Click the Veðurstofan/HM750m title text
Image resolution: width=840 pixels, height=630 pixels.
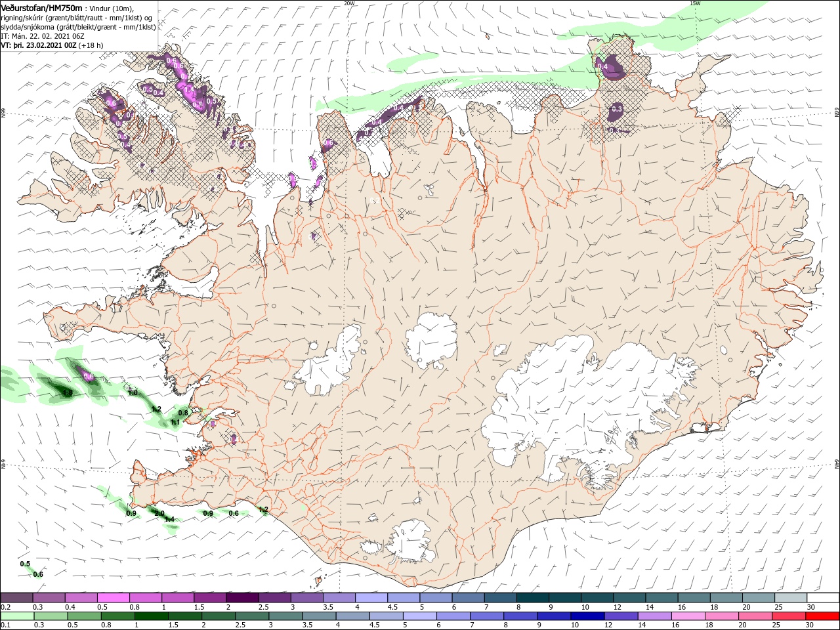click(41, 7)
